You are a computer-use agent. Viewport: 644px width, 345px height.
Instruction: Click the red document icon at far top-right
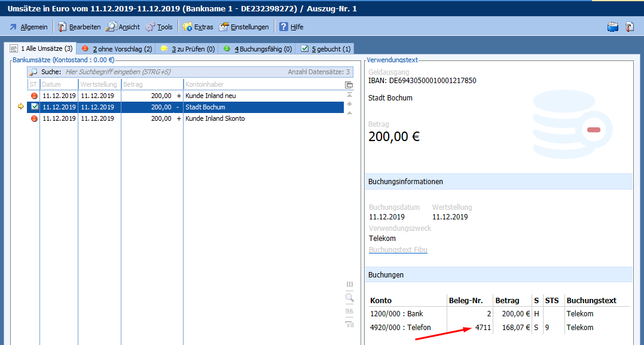[x=629, y=27]
